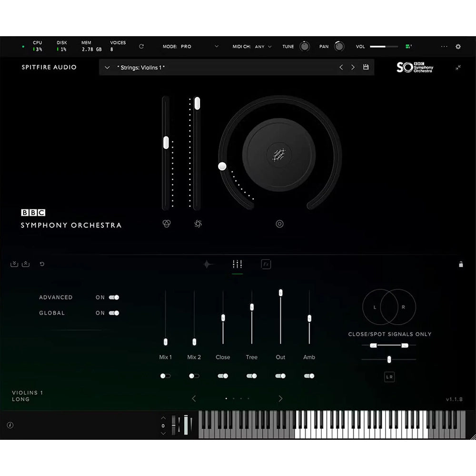The image size is (476, 476).
Task: Select the reverb target icon
Action: [279, 224]
